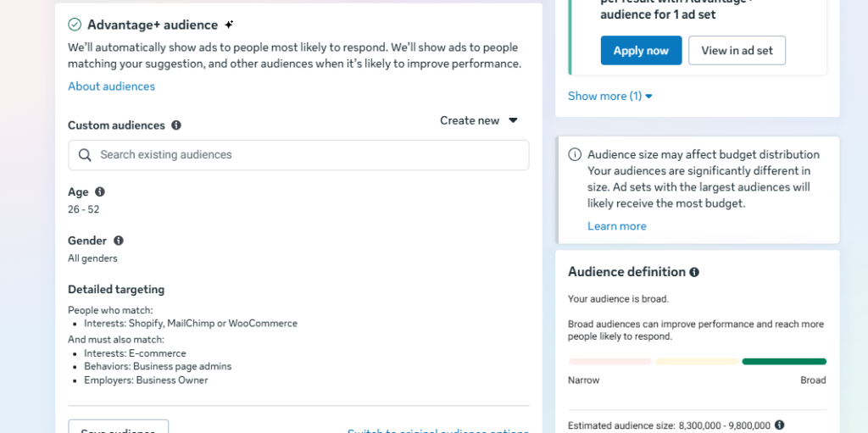Screen dimensions: 868x433
Task: Open the Custom audiences info tooltip icon
Action: pyautogui.click(x=176, y=125)
